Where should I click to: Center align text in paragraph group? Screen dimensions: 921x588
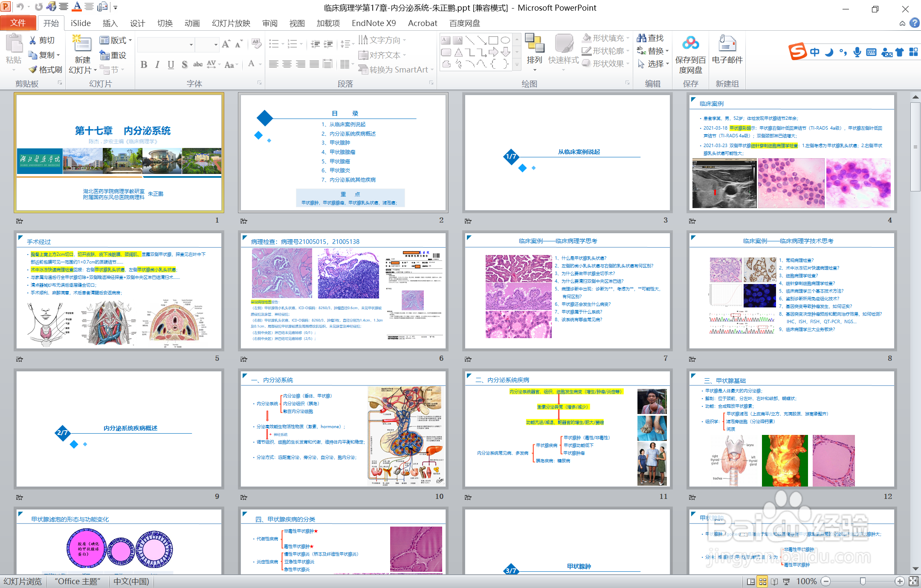click(287, 64)
